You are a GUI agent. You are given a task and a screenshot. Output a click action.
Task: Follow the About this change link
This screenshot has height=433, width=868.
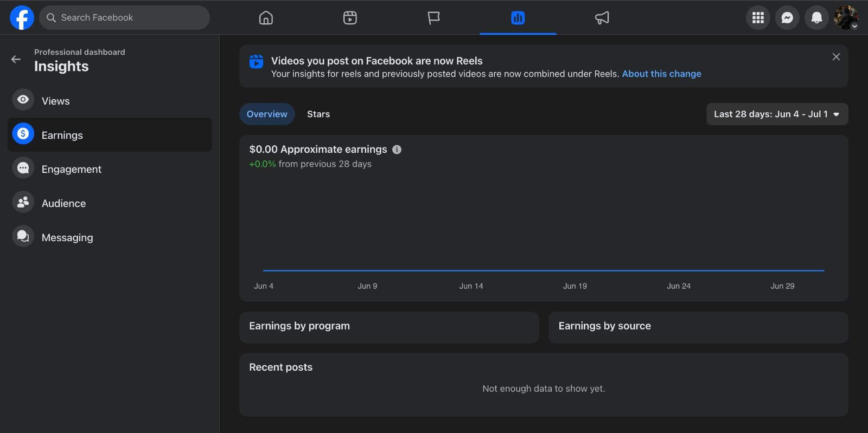coord(661,74)
